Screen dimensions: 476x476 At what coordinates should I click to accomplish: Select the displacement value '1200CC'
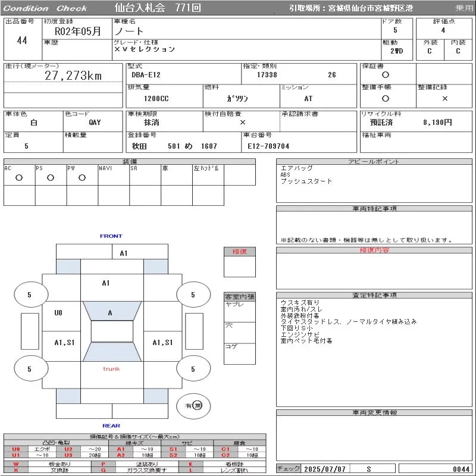pyautogui.click(x=156, y=99)
